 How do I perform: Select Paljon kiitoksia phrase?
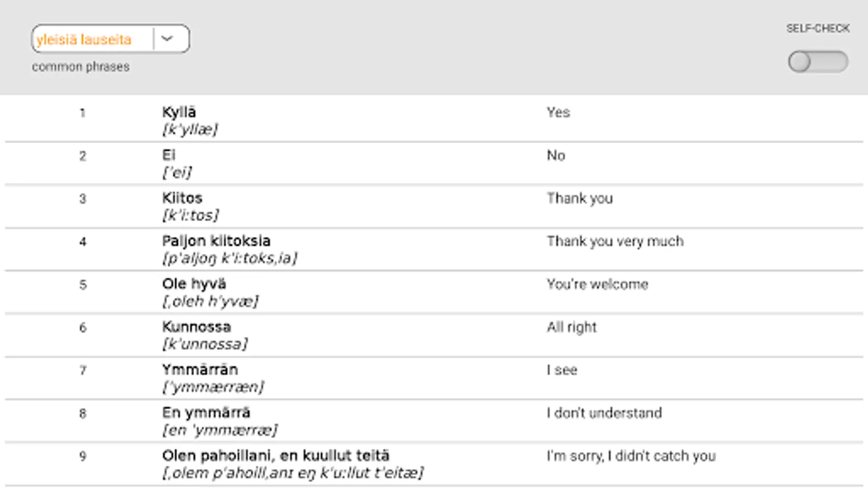click(216, 241)
